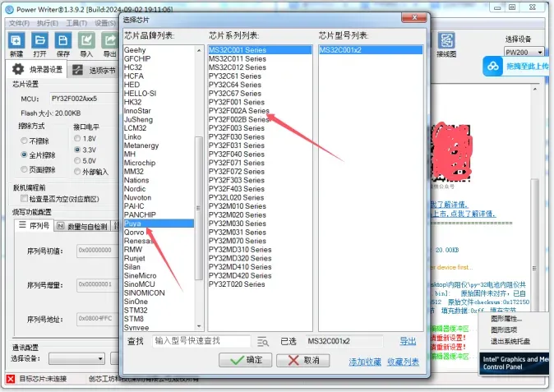This screenshot has width=554, height=392.
Task: Click the Export toolbar icon
Action: coord(109,40)
